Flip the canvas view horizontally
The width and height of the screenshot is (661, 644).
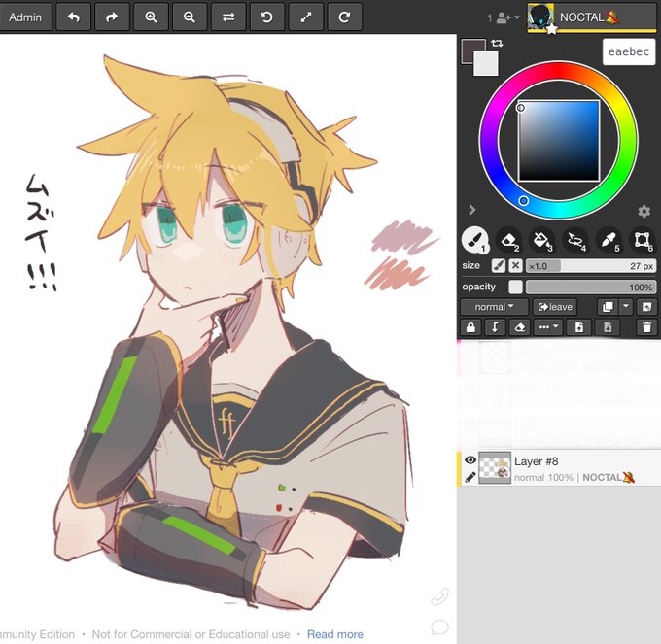point(228,17)
